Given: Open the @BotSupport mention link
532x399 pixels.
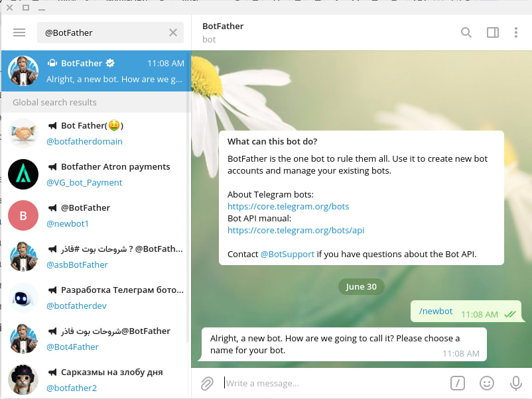Looking at the screenshot, I should pyautogui.click(x=287, y=255).
